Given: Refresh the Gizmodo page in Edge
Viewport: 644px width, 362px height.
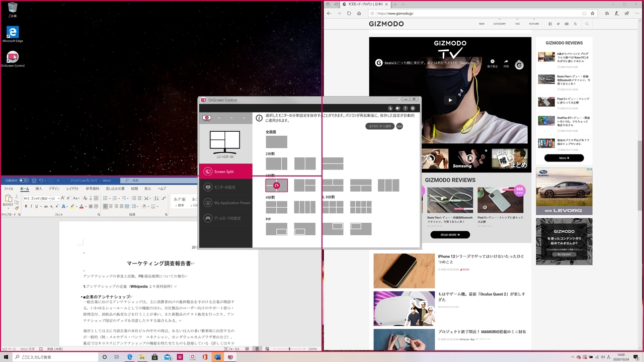Looking at the screenshot, I should (x=349, y=13).
